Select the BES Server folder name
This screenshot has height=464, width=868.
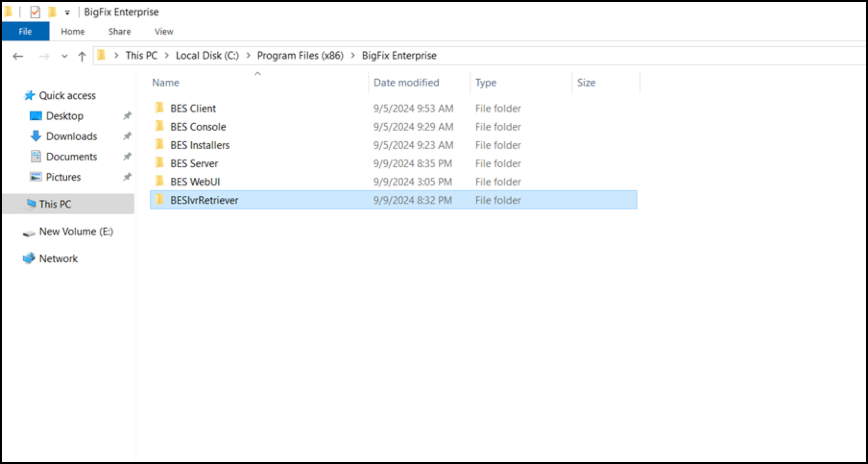(194, 163)
